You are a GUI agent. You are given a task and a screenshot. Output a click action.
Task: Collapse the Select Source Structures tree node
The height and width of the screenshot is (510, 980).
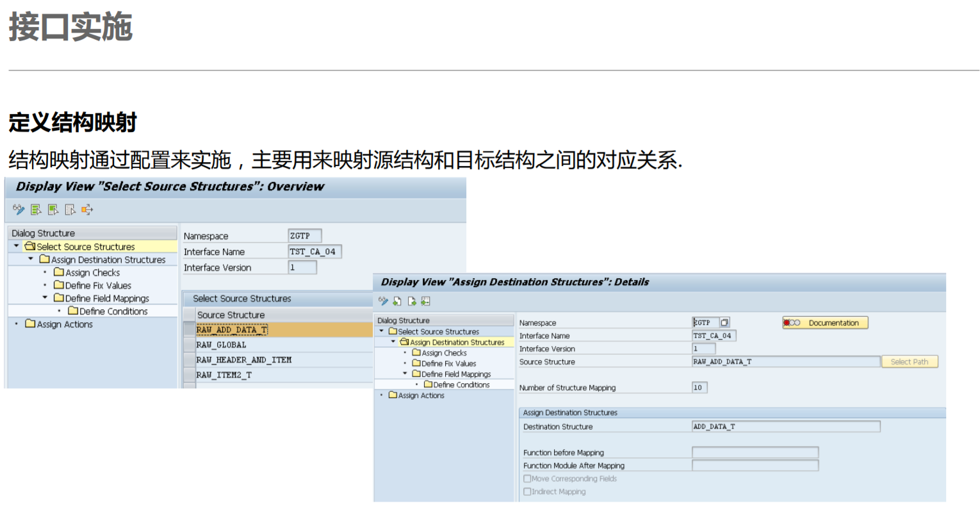[x=15, y=247]
